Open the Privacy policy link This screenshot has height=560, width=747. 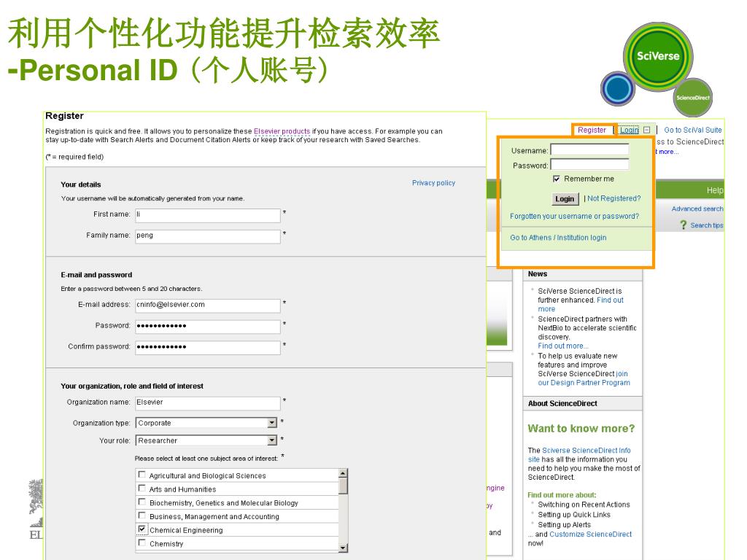point(433,183)
